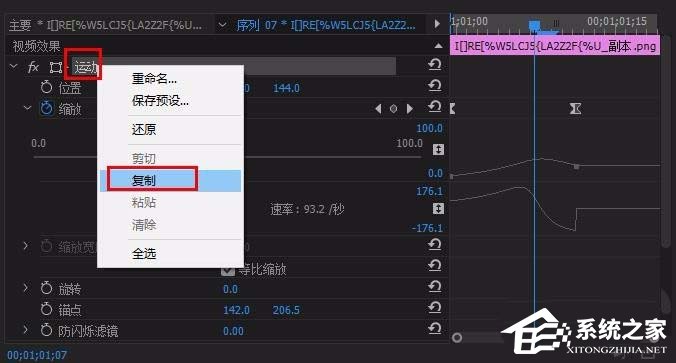Viewport: 676px width, 363px height.
Task: Click Position Y value 144.0
Action: point(286,88)
